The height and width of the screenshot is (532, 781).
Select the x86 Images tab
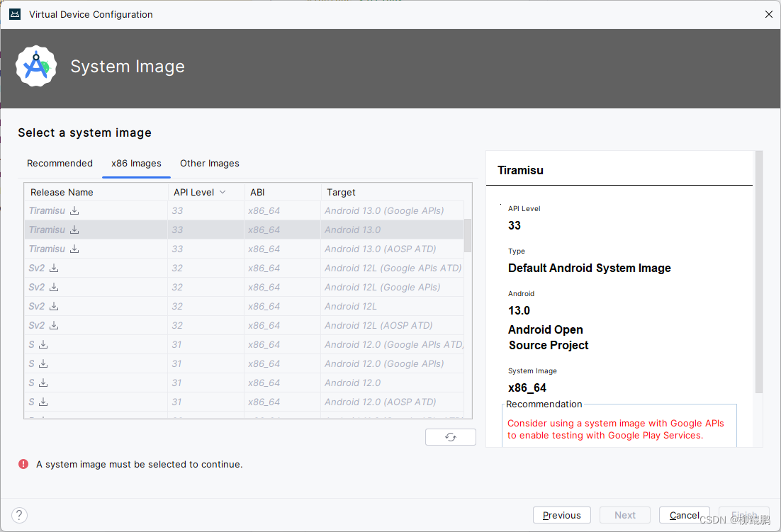pyautogui.click(x=137, y=163)
